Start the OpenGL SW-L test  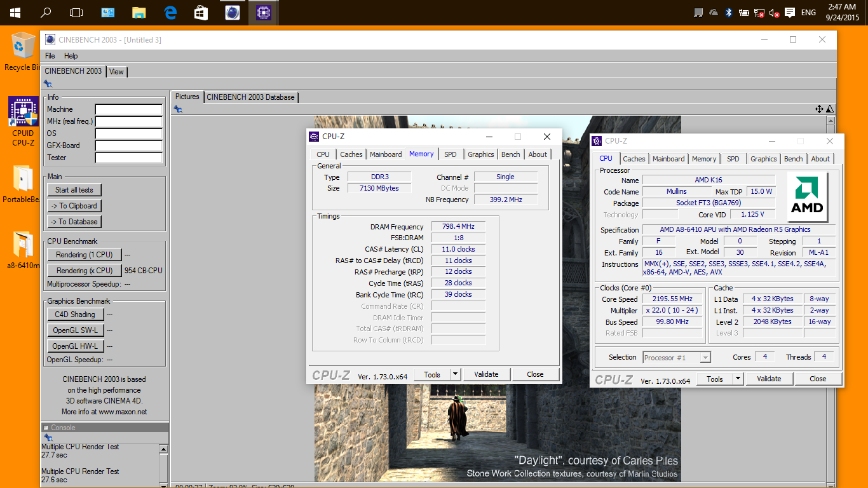(75, 330)
